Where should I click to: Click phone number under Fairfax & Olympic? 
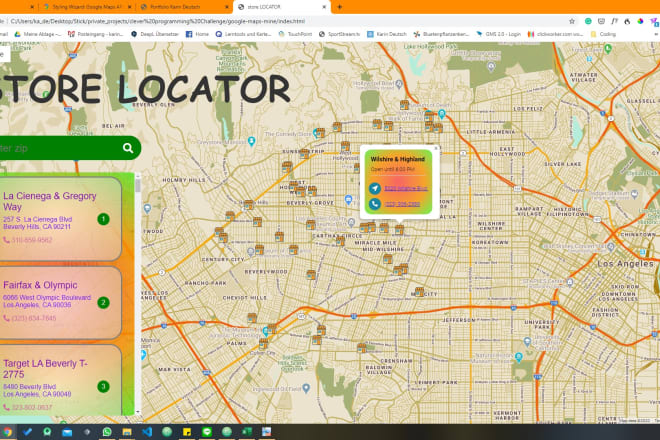tap(34, 318)
